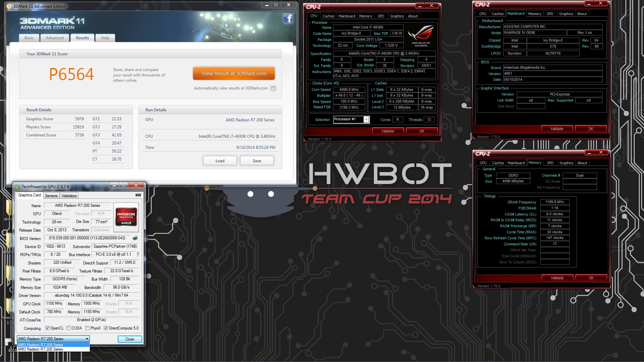Click OK in the CPU-Z CPU window
Image resolution: width=644 pixels, height=362 pixels.
click(422, 131)
